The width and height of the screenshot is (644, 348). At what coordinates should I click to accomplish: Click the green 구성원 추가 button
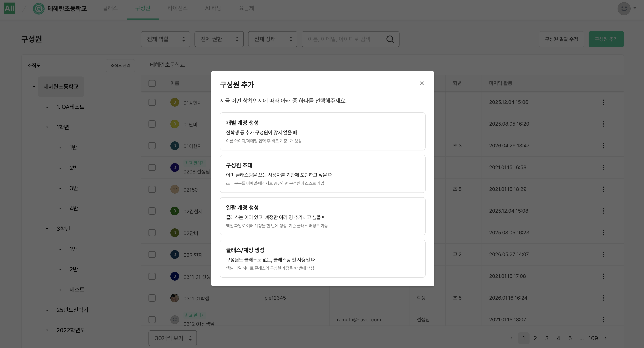tap(606, 39)
